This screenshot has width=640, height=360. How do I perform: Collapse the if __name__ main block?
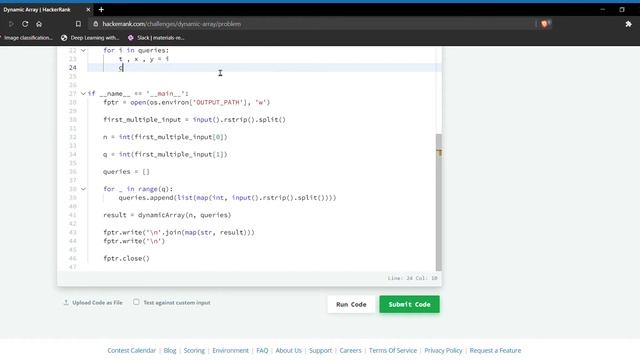tap(83, 93)
